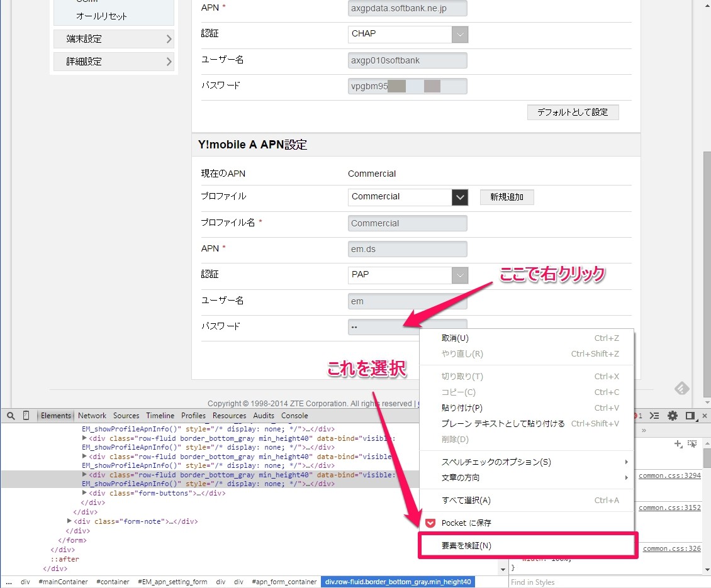Click the DevTools error count badge

pos(639,416)
